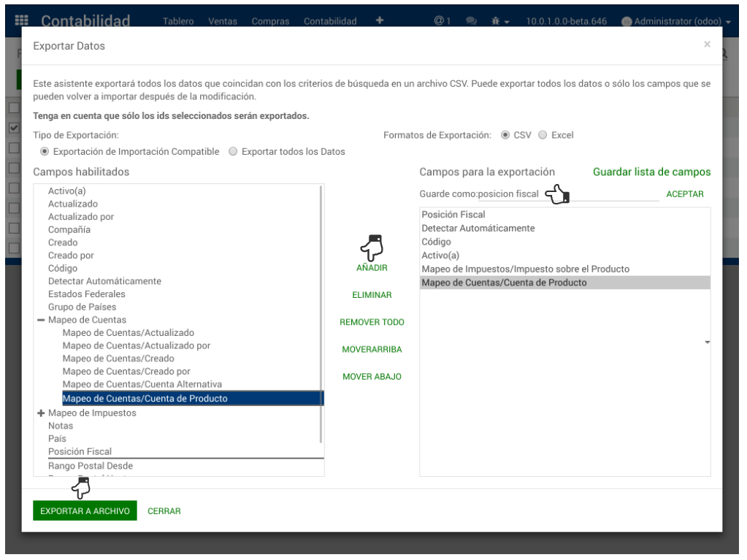The image size is (747, 560).
Task: Click the enabled fields list scrollbar
Action: click(x=321, y=314)
